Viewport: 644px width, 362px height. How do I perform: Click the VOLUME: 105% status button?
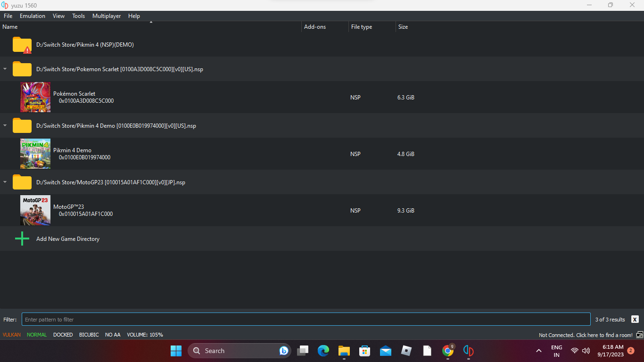pyautogui.click(x=145, y=335)
